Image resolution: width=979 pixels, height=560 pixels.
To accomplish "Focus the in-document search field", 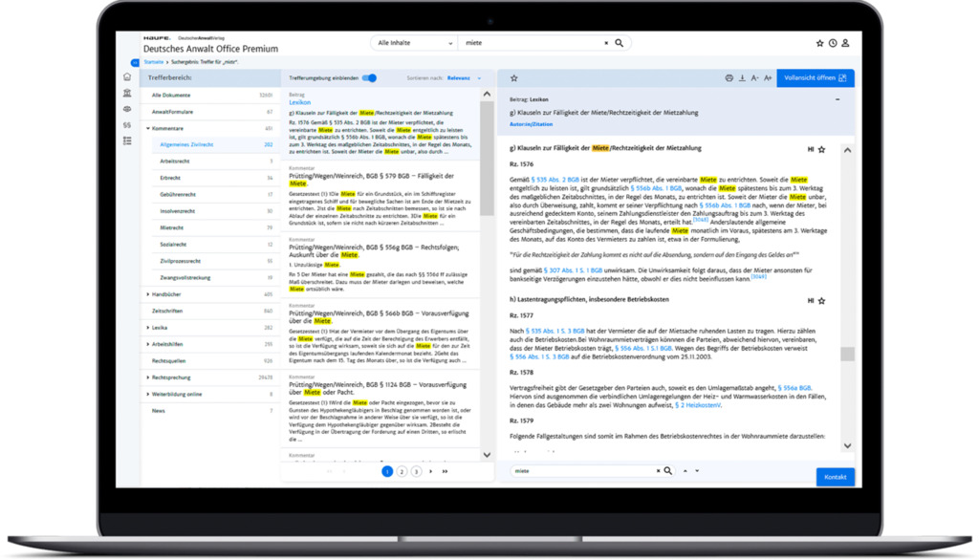I will click(x=582, y=471).
